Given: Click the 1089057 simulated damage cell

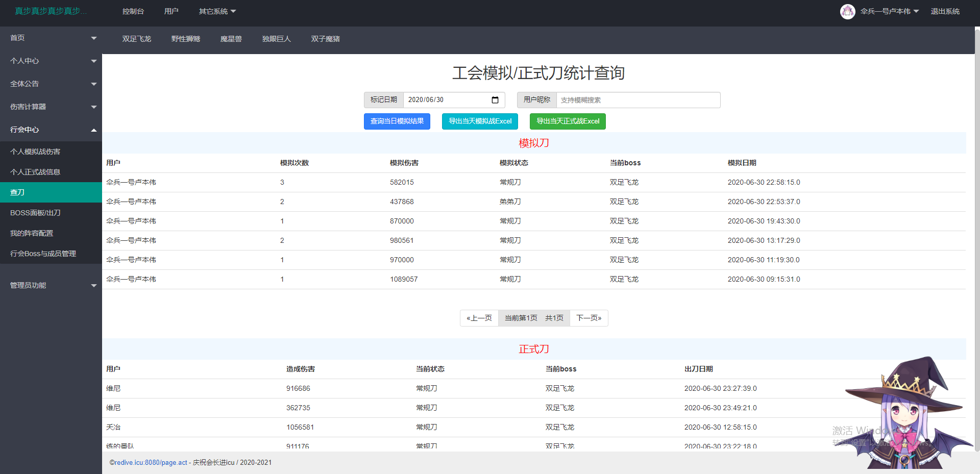Looking at the screenshot, I should [x=404, y=279].
